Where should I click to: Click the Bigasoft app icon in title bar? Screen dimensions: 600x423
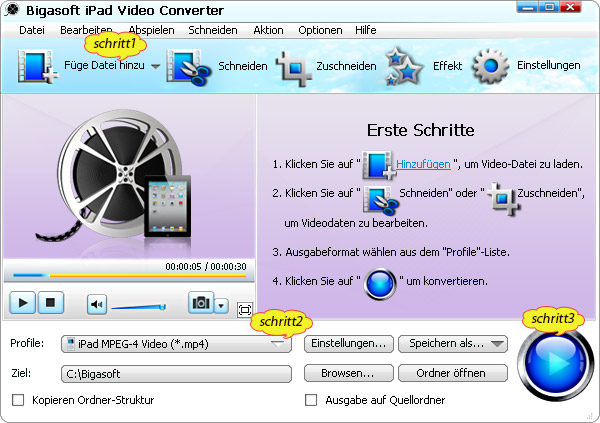(11, 10)
